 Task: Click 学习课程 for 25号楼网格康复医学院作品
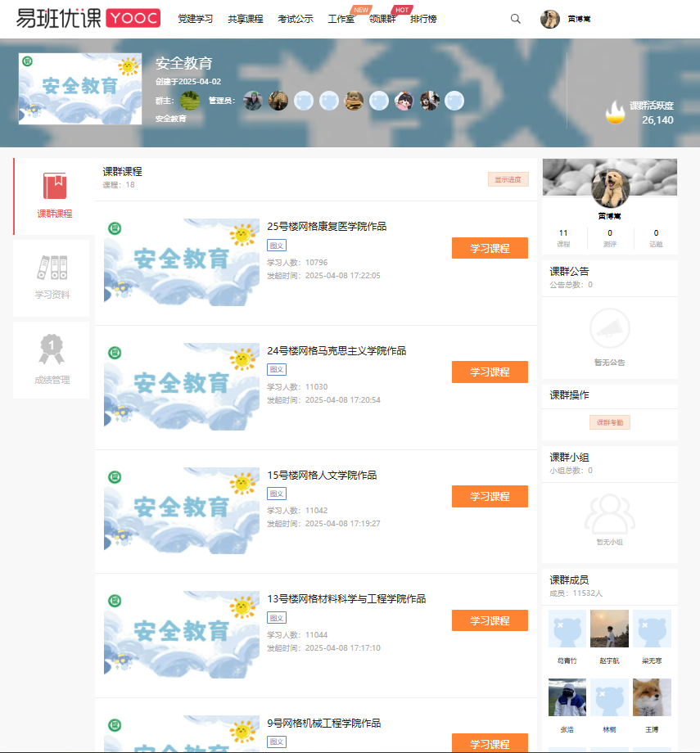[490, 248]
